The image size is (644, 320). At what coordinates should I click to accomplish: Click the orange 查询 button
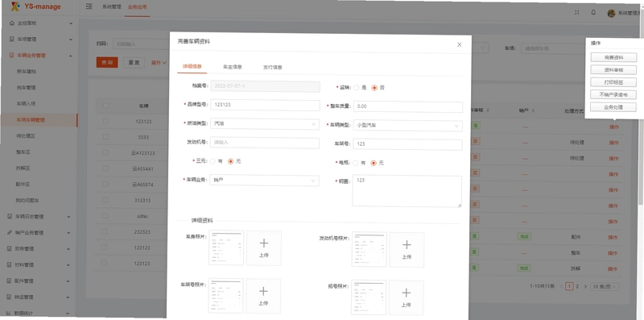point(107,63)
